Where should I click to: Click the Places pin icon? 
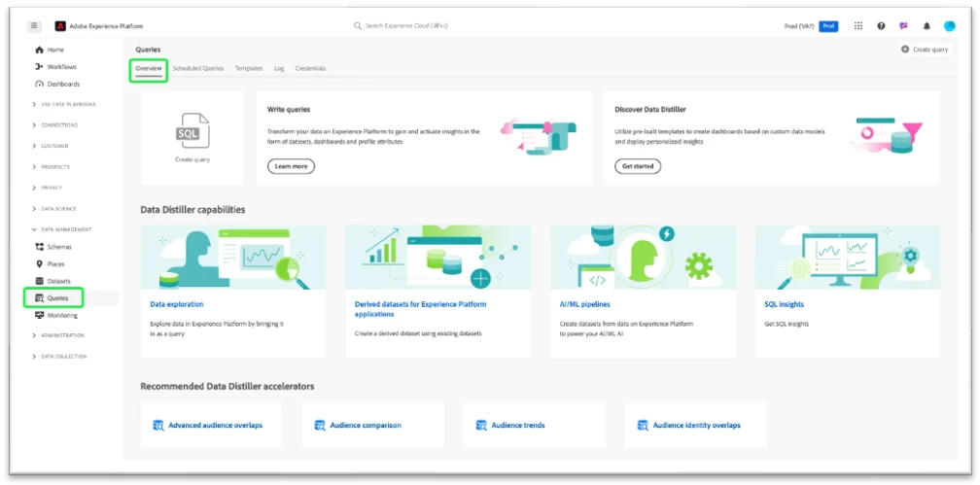pos(39,263)
